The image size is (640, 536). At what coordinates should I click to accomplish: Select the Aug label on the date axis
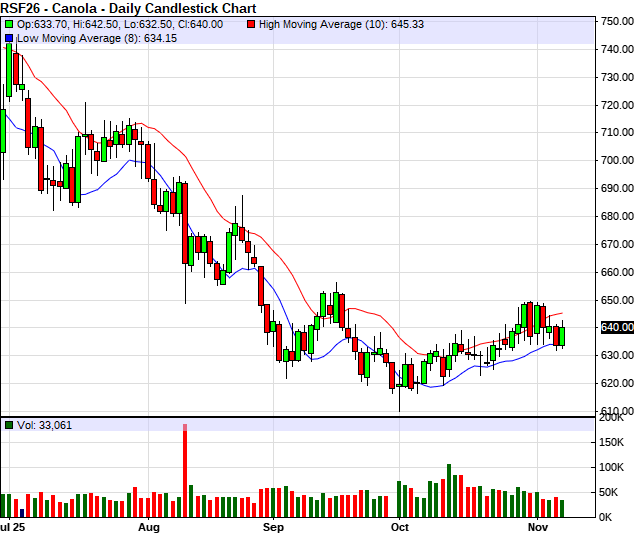coord(149,526)
